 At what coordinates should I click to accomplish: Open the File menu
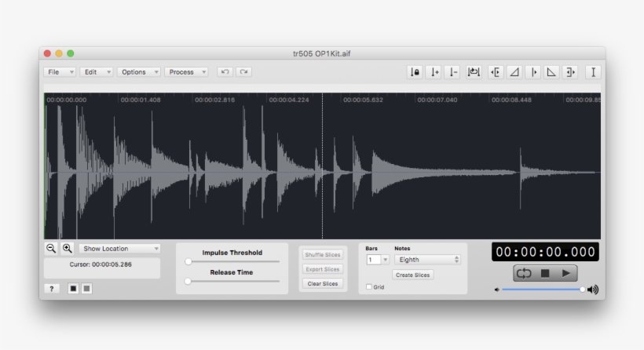coord(60,72)
